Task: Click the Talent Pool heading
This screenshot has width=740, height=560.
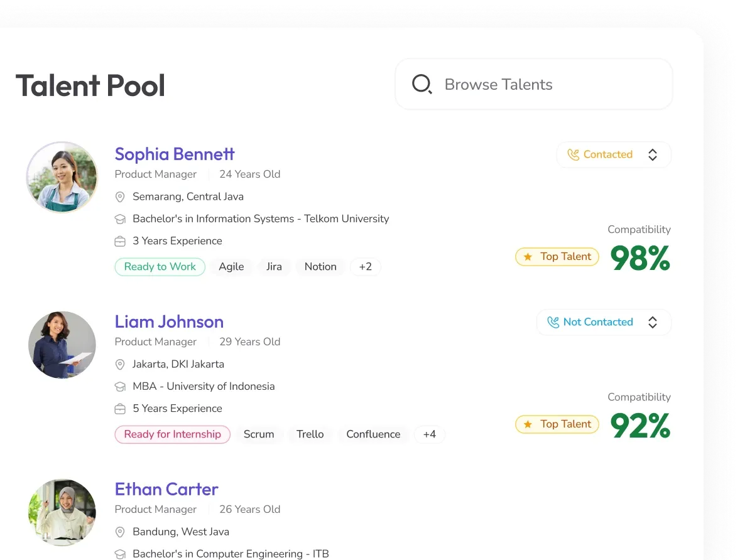Action: [90, 85]
